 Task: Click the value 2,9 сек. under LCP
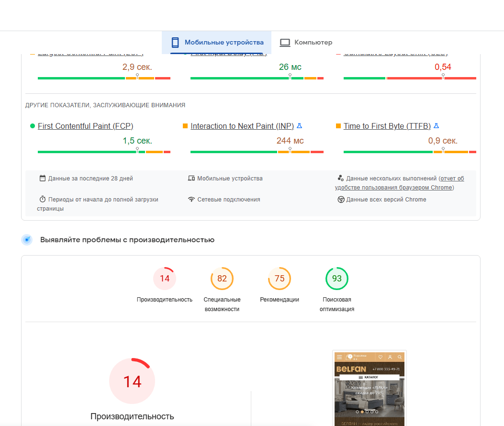[x=137, y=67]
